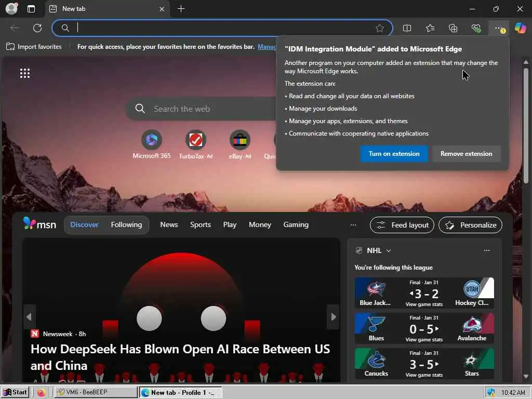
Task: Click Turn on extension
Action: pyautogui.click(x=394, y=154)
